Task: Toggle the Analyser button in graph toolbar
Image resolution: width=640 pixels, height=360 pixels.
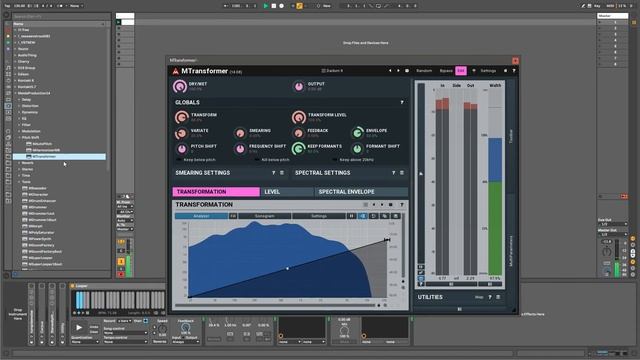Action: (202, 216)
